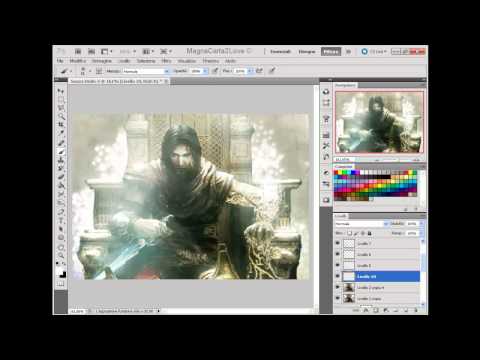Select the Hand tool
This screenshot has width=480, height=360.
61,248
